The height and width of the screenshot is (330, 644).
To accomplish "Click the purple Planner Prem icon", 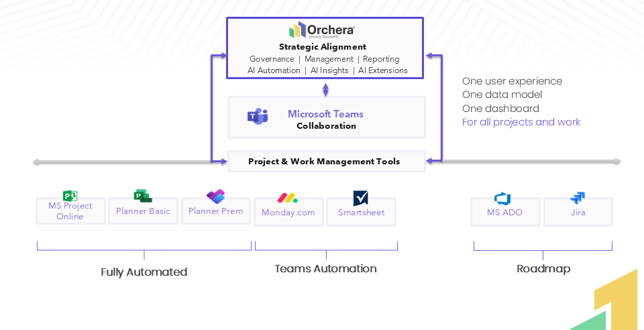I will coord(215,197).
